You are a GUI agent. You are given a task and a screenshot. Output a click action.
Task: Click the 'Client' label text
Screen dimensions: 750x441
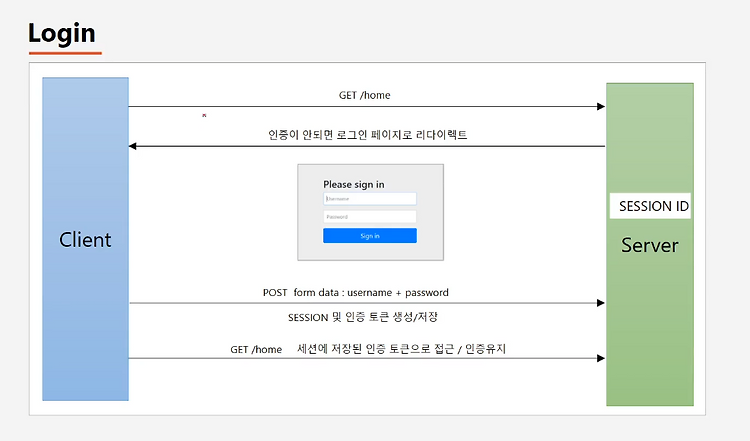pos(85,240)
